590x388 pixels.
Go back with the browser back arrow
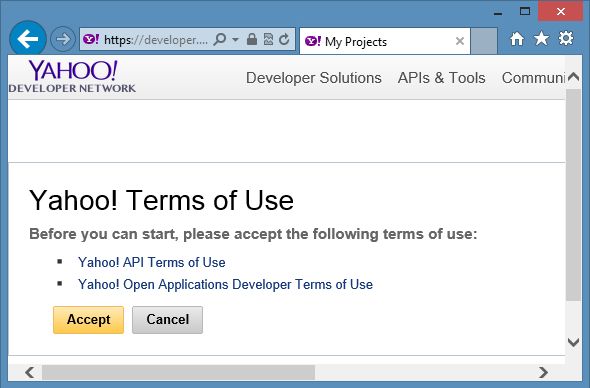click(x=27, y=39)
